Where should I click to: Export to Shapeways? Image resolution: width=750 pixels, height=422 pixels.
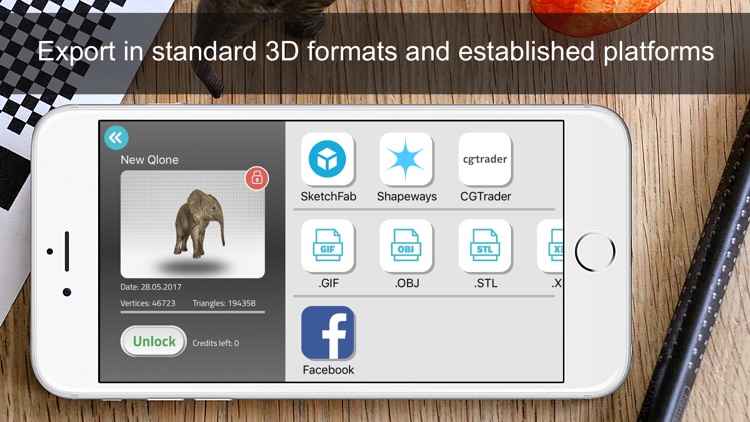pyautogui.click(x=406, y=159)
